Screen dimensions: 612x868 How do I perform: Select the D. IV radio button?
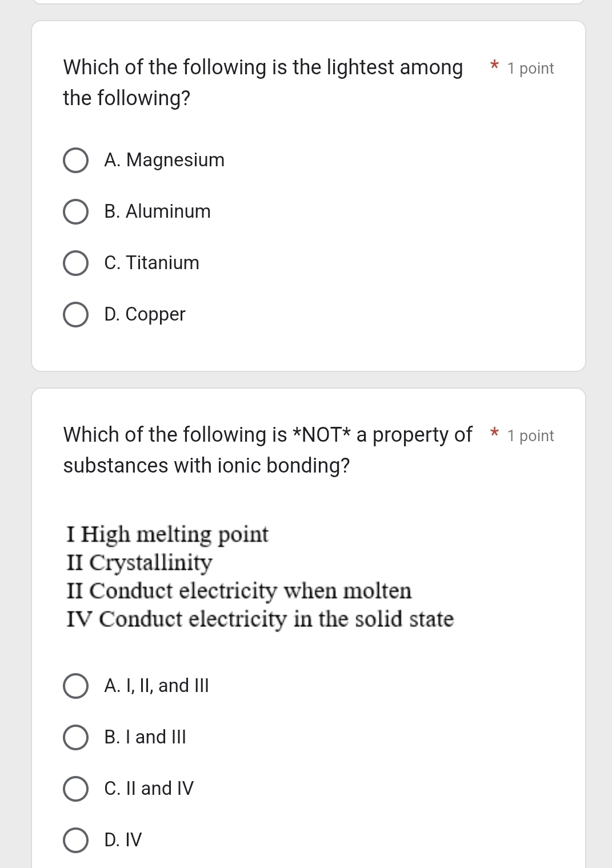coord(75,841)
